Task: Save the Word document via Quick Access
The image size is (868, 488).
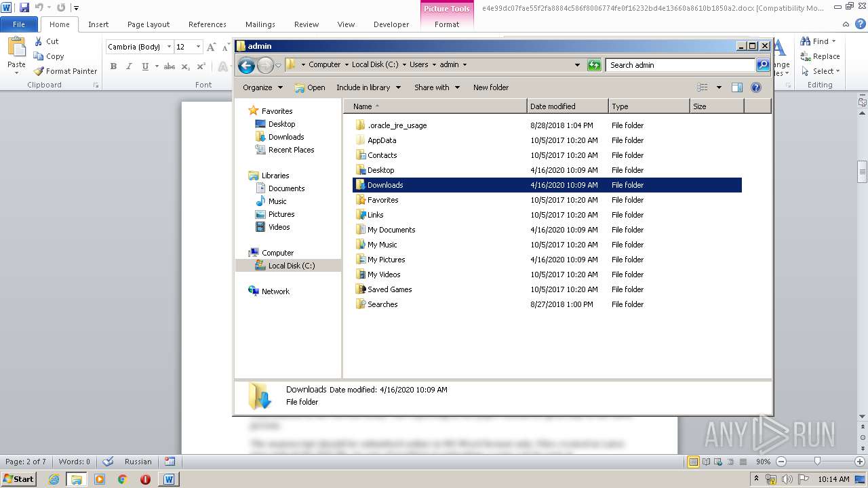Action: click(x=24, y=7)
